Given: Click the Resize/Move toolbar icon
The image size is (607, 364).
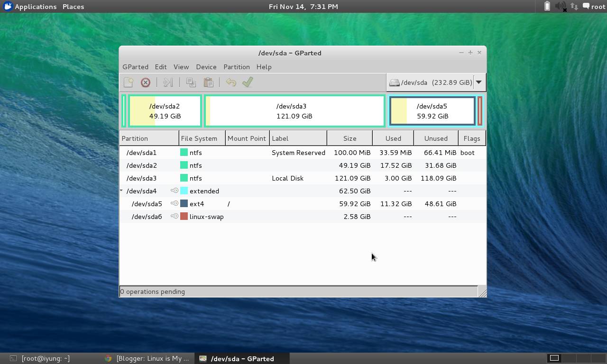Looking at the screenshot, I should (168, 82).
